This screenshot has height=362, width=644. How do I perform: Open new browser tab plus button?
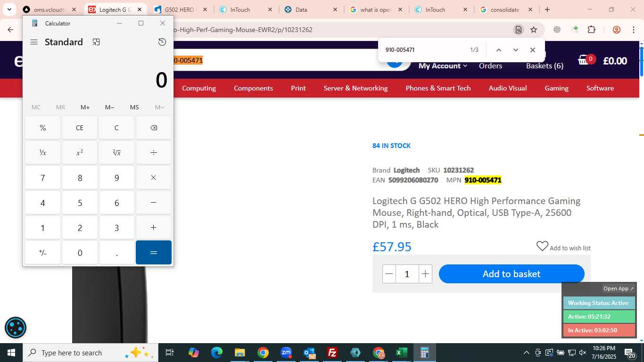[x=547, y=9]
